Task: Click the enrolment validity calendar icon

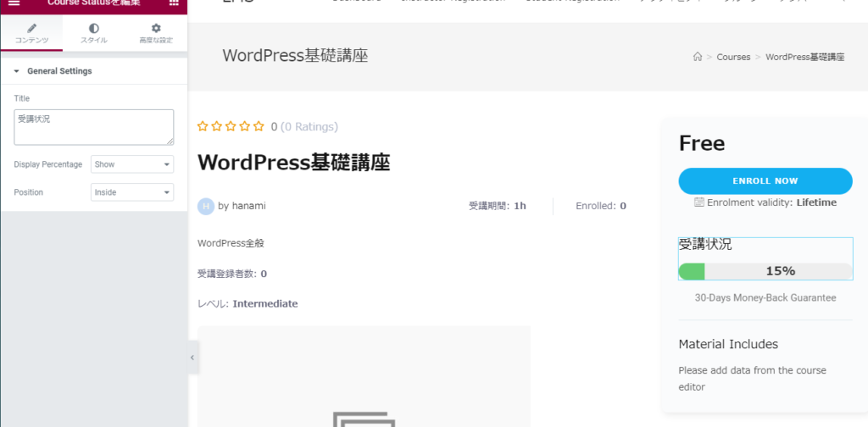Action: (699, 202)
